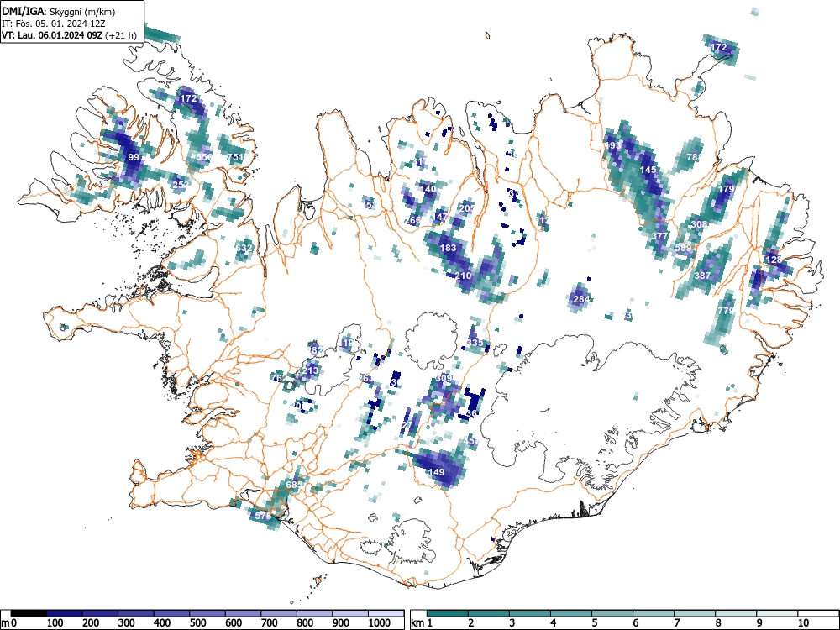
Task: Click the '266' visibility value on the map
Action: (412, 220)
